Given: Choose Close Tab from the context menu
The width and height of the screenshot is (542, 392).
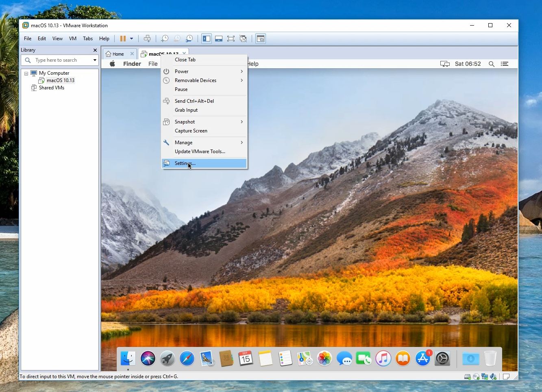Looking at the screenshot, I should tap(204, 60).
